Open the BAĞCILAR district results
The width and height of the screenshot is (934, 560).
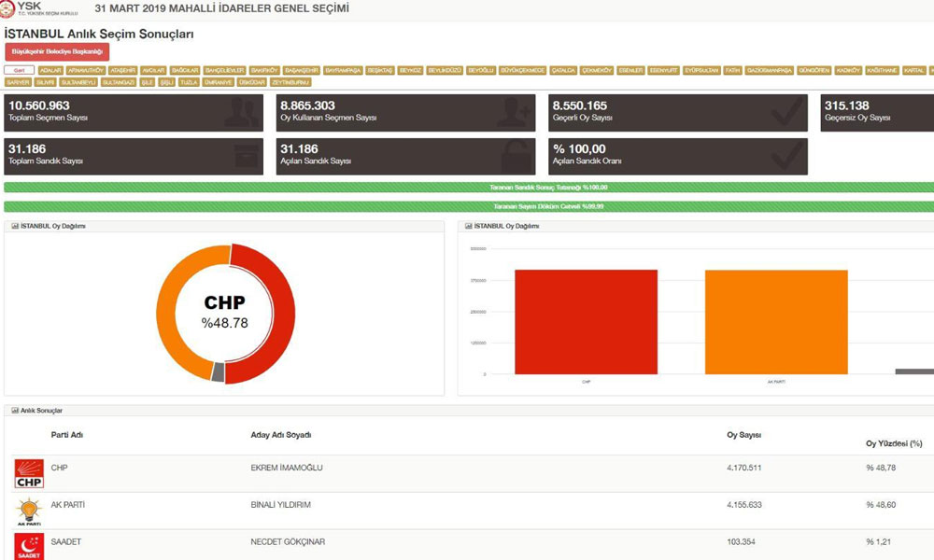[x=185, y=70]
